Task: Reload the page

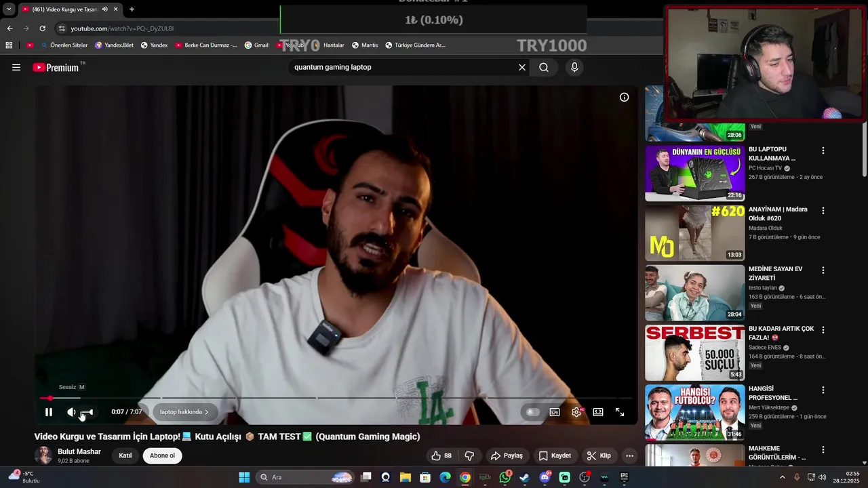Action: (42, 28)
